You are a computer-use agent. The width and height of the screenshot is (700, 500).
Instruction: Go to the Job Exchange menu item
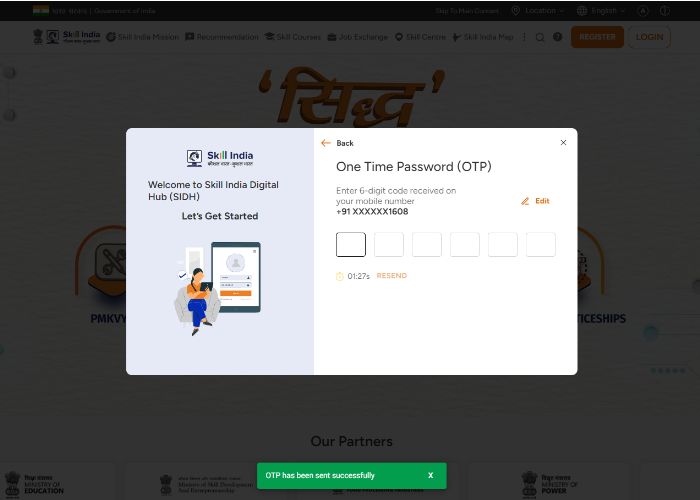point(358,37)
